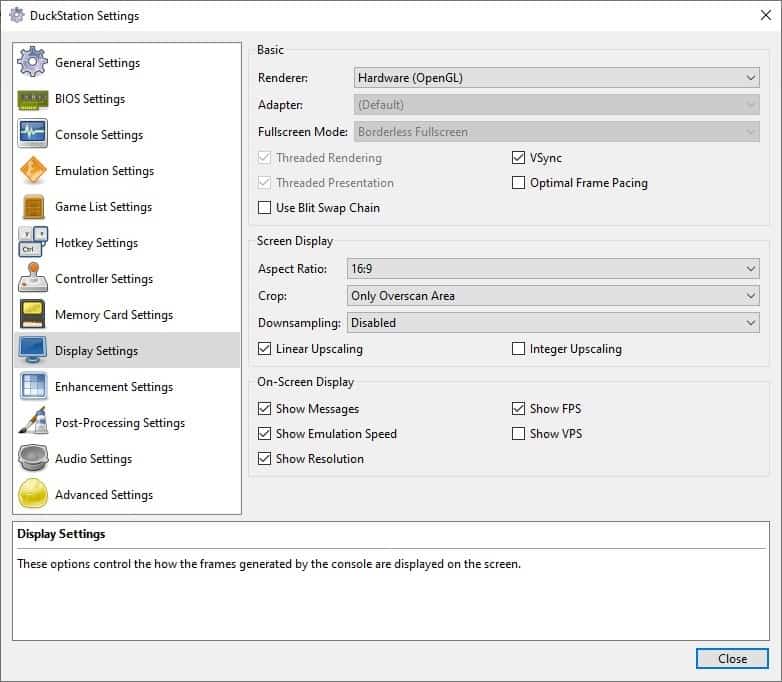The height and width of the screenshot is (682, 782).
Task: Select Advanced Settings label
Action: click(x=104, y=494)
